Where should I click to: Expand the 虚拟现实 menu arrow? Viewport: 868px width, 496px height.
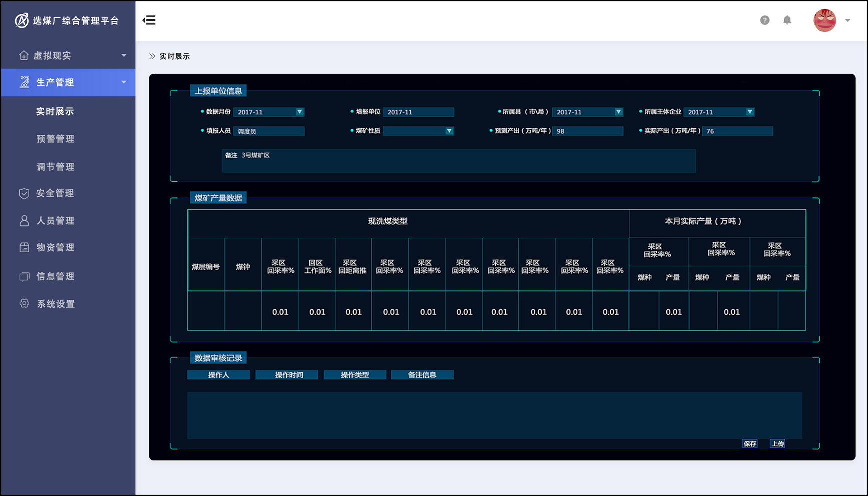(x=124, y=55)
